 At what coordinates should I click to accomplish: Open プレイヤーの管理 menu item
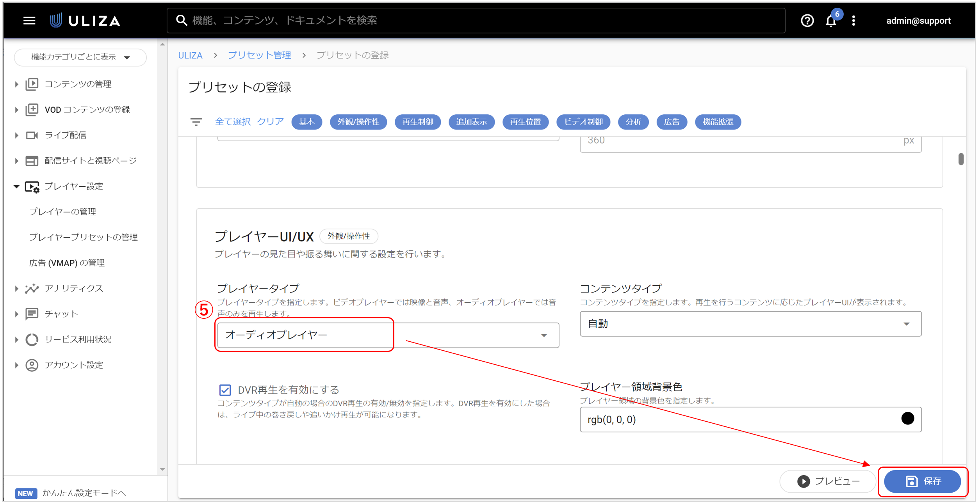[62, 212]
